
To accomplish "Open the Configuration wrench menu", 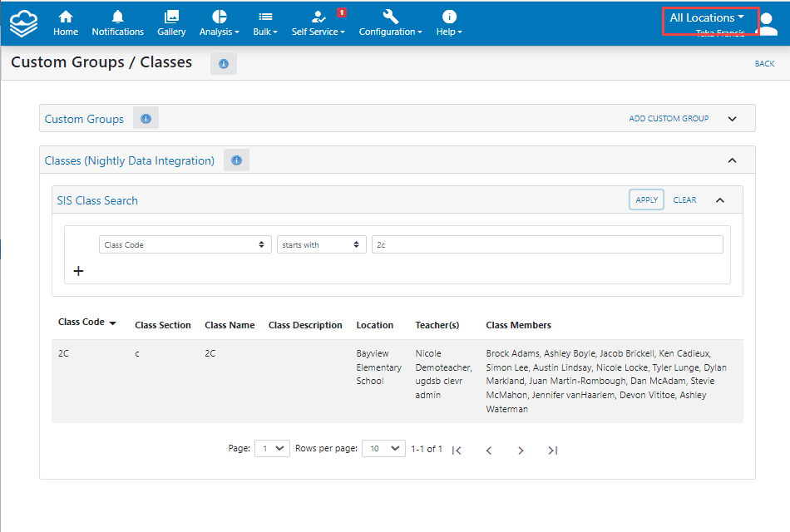I will pyautogui.click(x=391, y=23).
